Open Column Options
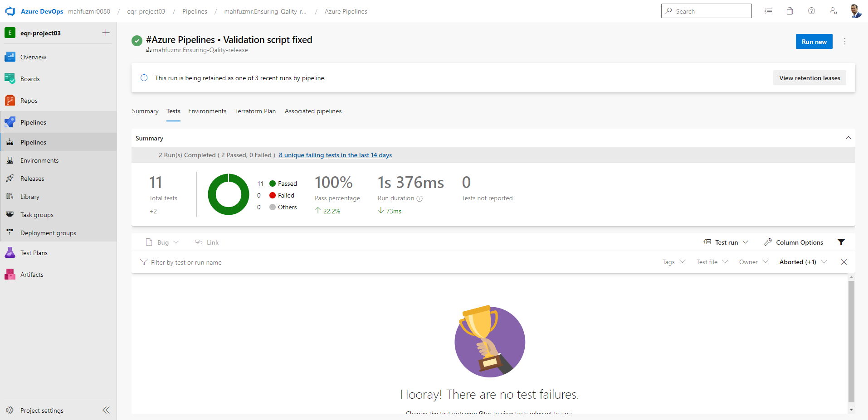The width and height of the screenshot is (868, 420). (794, 242)
